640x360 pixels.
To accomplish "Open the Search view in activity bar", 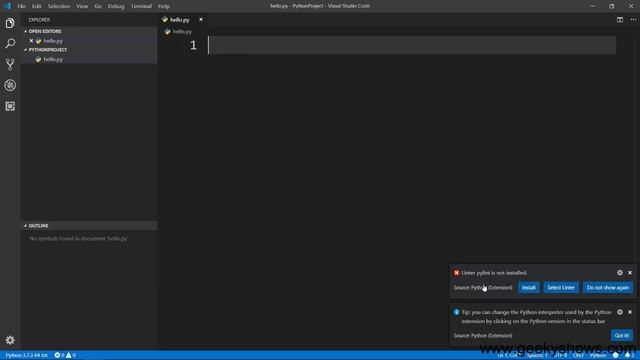I will point(10,43).
